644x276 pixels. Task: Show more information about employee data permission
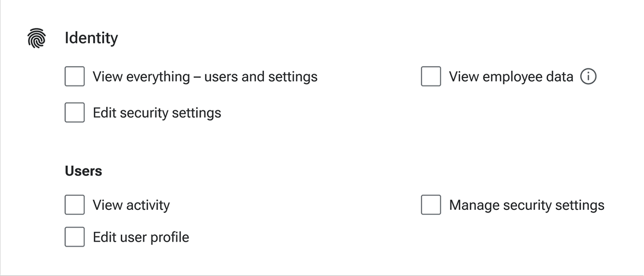click(588, 76)
